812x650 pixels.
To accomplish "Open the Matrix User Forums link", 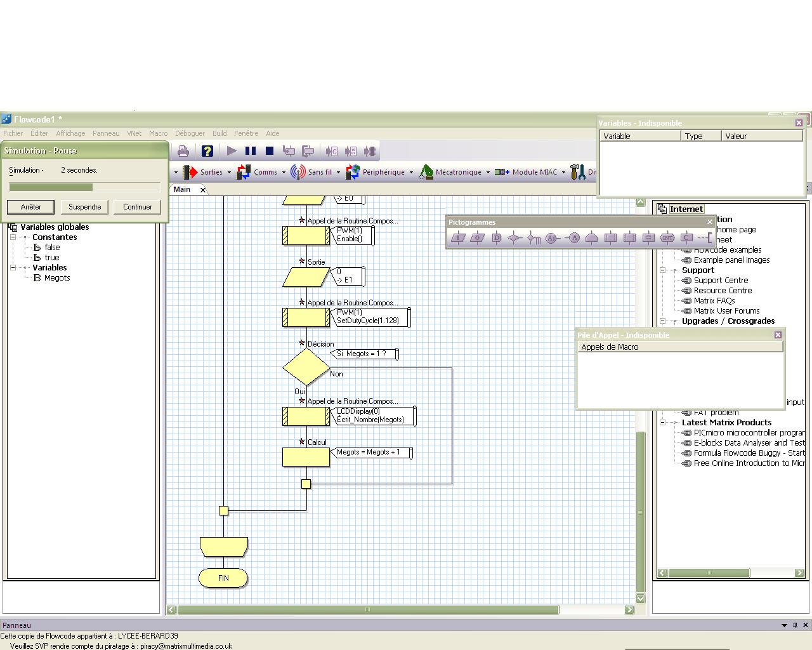I will (726, 311).
